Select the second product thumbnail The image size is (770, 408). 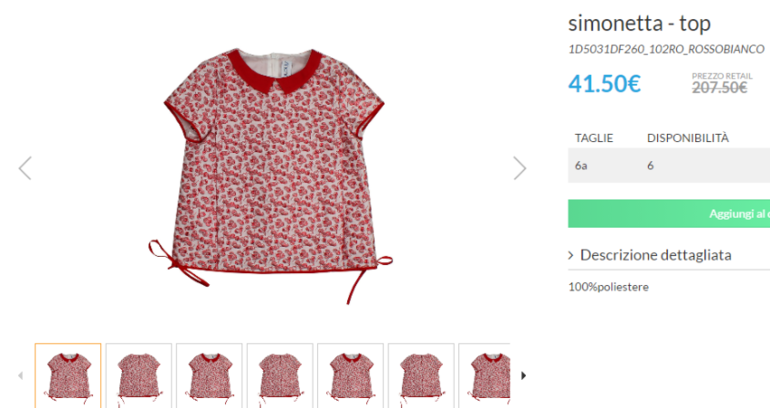click(x=139, y=376)
